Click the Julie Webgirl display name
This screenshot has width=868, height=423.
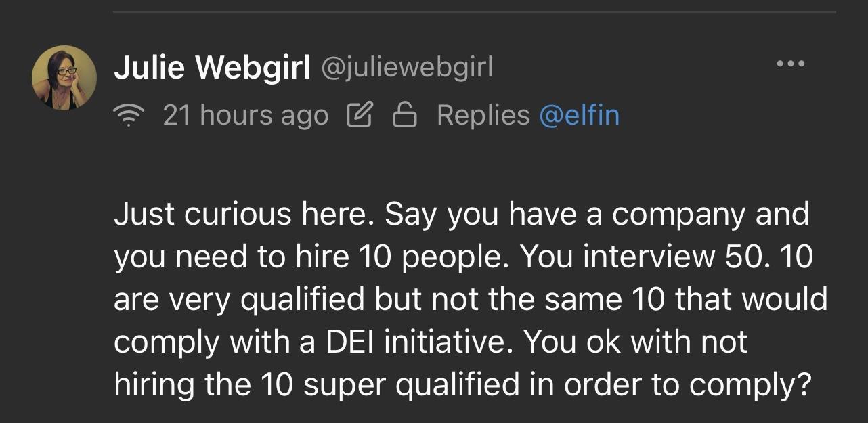[212, 67]
